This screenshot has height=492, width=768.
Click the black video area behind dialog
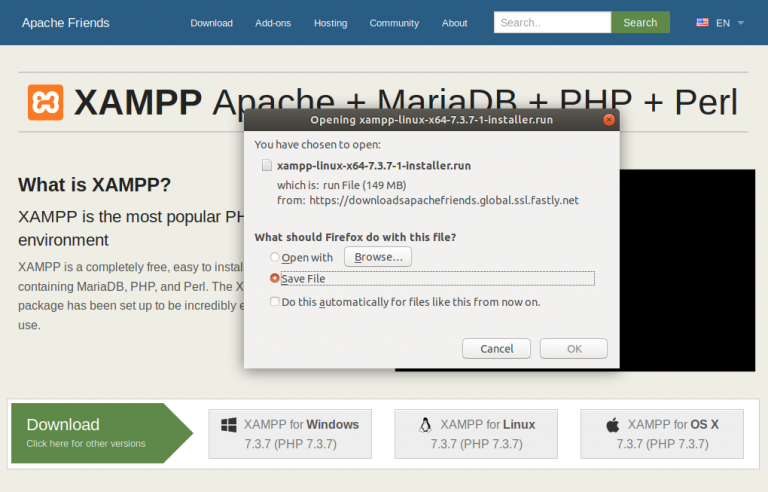(687, 270)
